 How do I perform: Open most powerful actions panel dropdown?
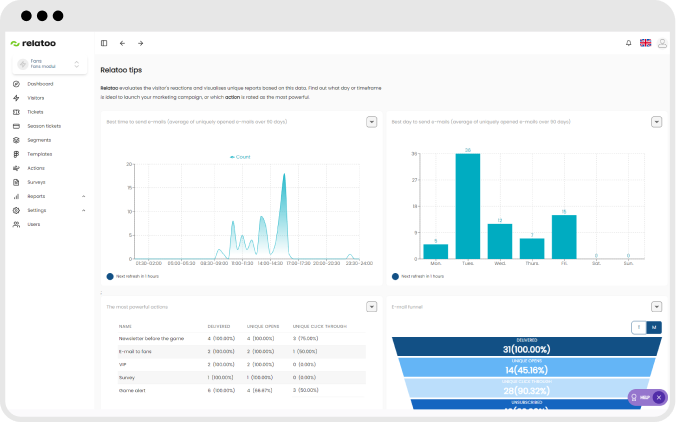coord(372,307)
